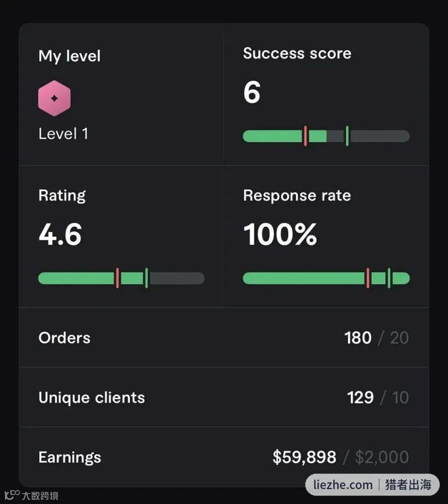The image size is (448, 504).
Task: Click the Response rate progress bar
Action: [326, 278]
